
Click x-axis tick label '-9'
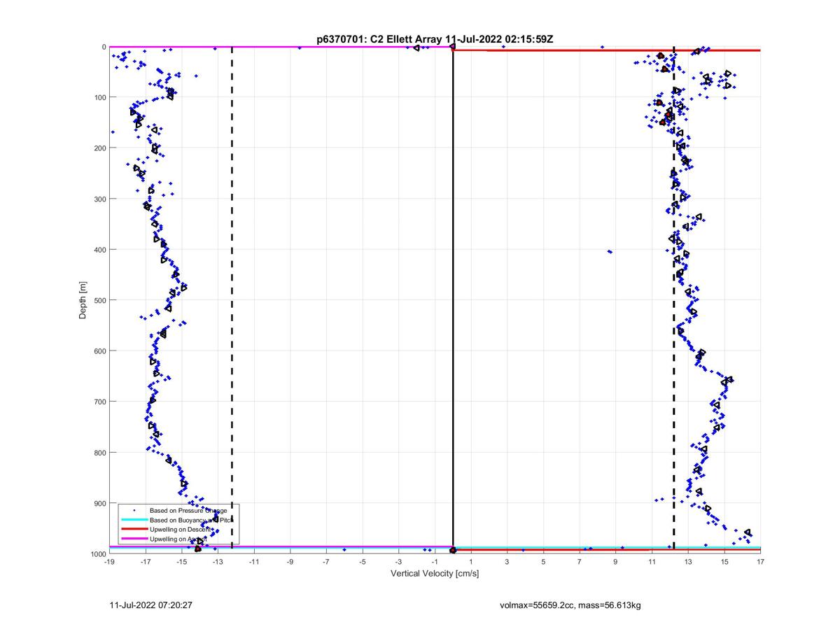point(290,562)
